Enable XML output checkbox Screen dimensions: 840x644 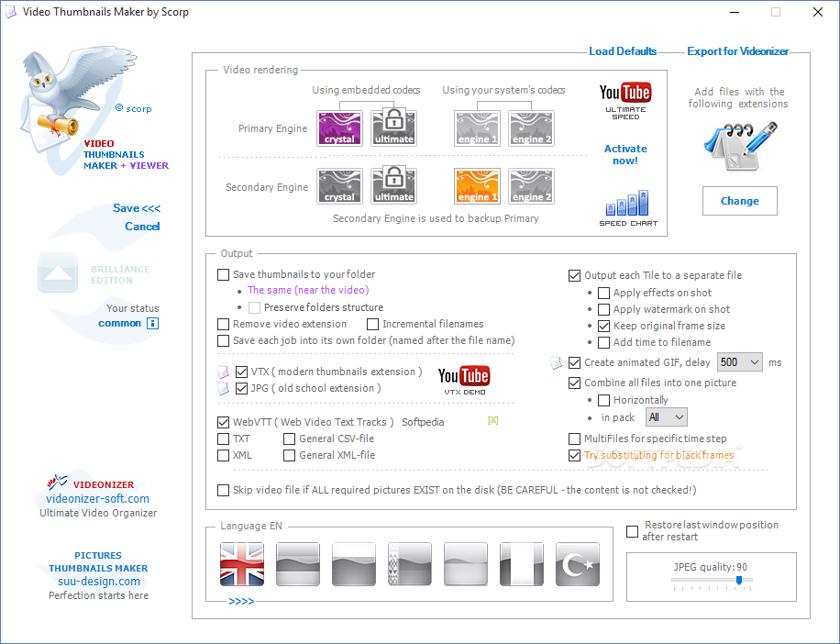pyautogui.click(x=224, y=455)
